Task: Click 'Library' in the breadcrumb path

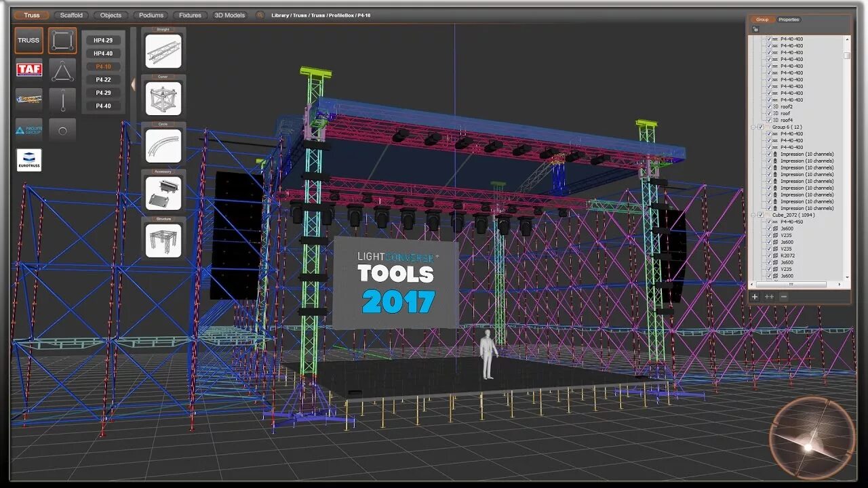Action: (279, 15)
